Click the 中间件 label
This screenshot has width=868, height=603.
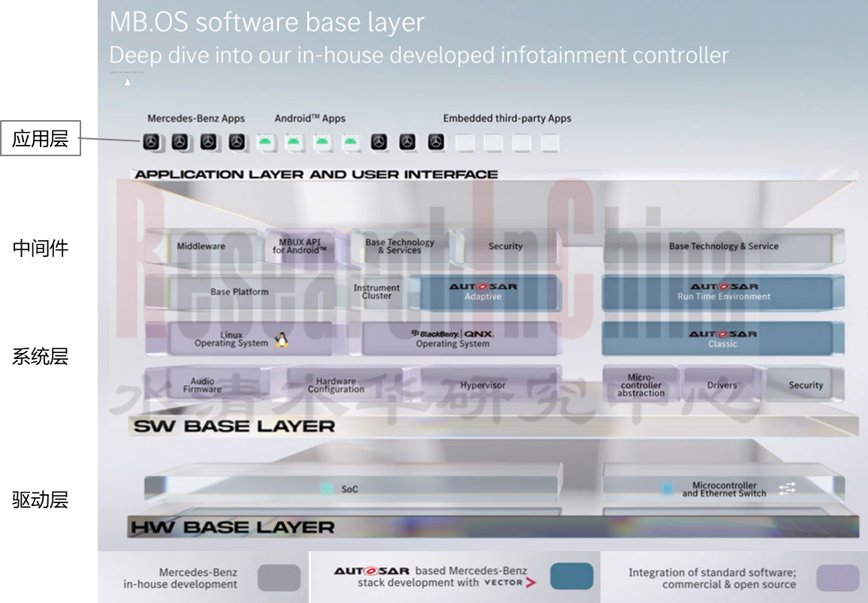tap(41, 248)
